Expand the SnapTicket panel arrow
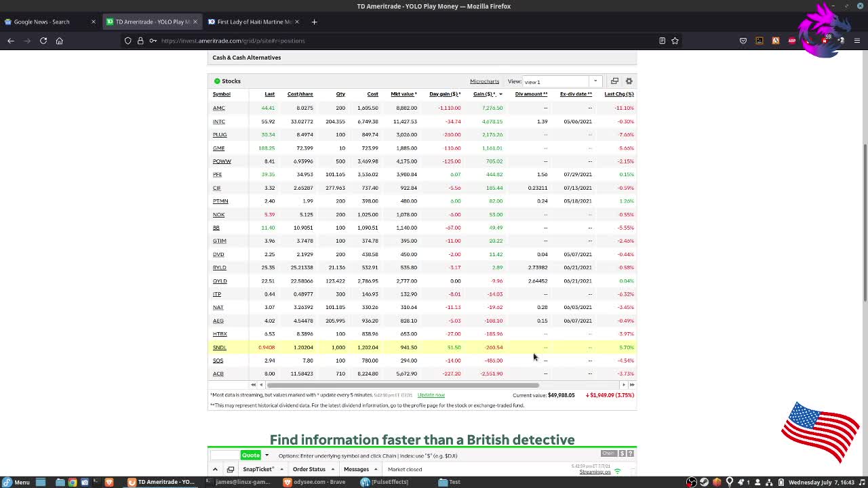 281,469
